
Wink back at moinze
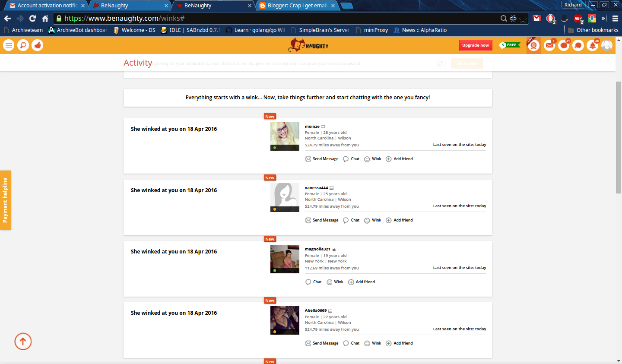[x=373, y=159]
